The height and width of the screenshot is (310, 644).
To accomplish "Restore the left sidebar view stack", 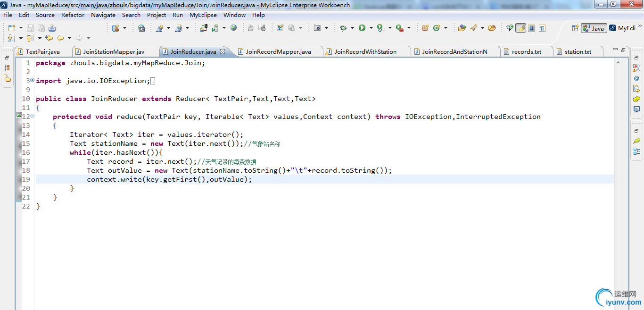I will (x=7, y=58).
